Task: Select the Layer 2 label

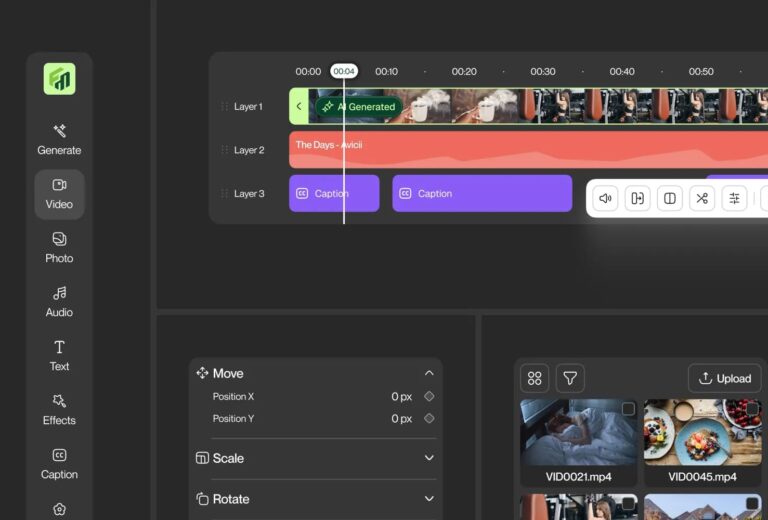Action: coord(249,150)
